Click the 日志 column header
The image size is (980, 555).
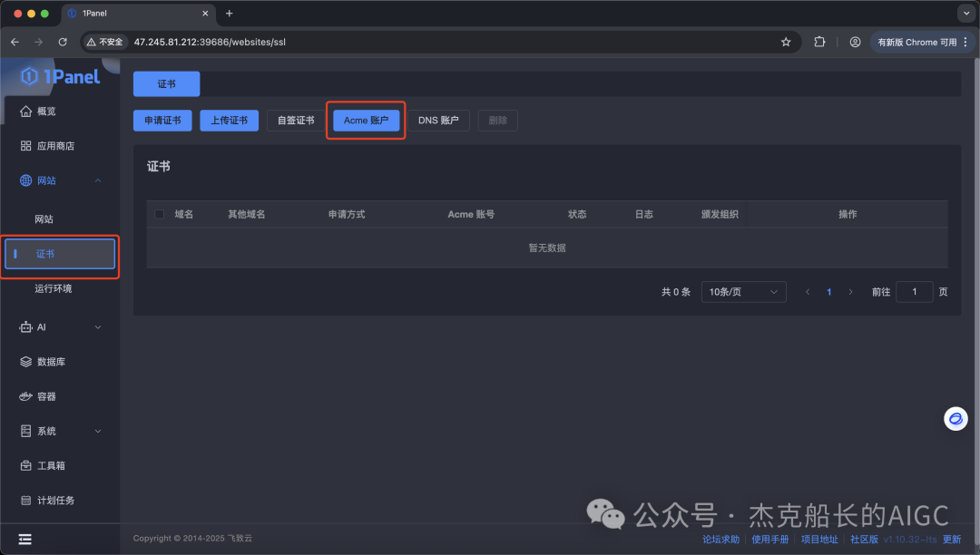pyautogui.click(x=643, y=214)
